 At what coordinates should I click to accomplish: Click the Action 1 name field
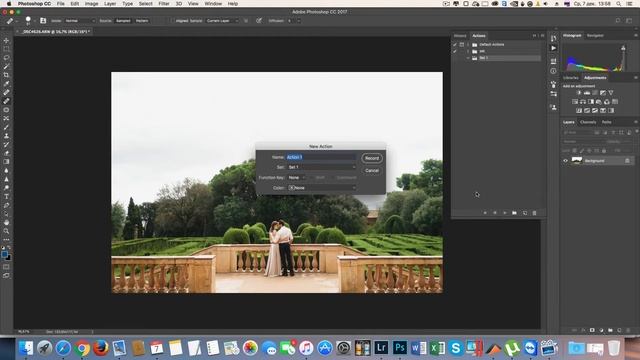pyautogui.click(x=322, y=157)
